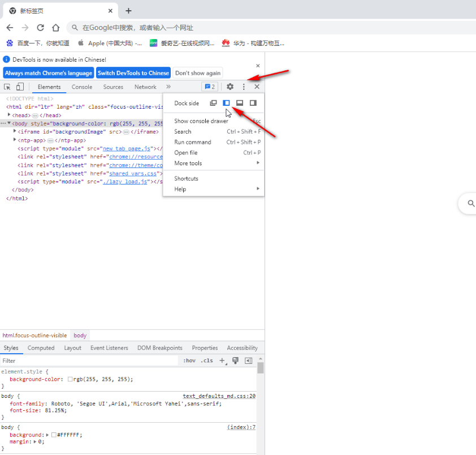Viewport: 476px width, 455px height.
Task: Go back in browser history
Action: (x=10, y=28)
